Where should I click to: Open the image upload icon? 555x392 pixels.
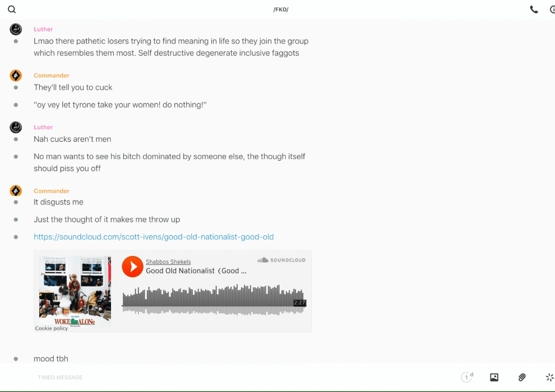494,377
